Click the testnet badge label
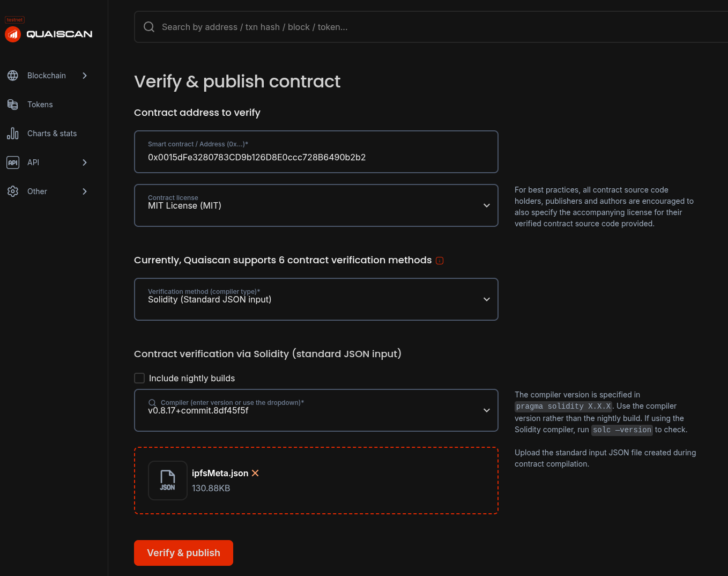Screen dimensions: 728x576 point(15,20)
